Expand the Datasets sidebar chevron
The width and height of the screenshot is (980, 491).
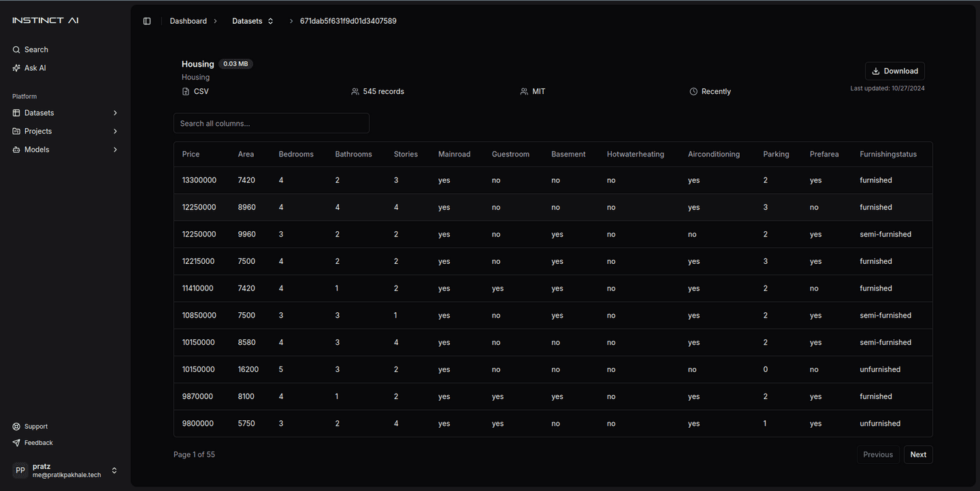[115, 113]
